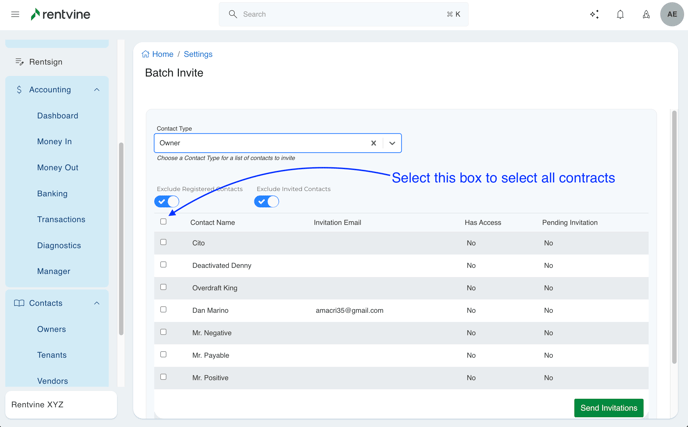Click the Rentvine logo

coord(62,14)
